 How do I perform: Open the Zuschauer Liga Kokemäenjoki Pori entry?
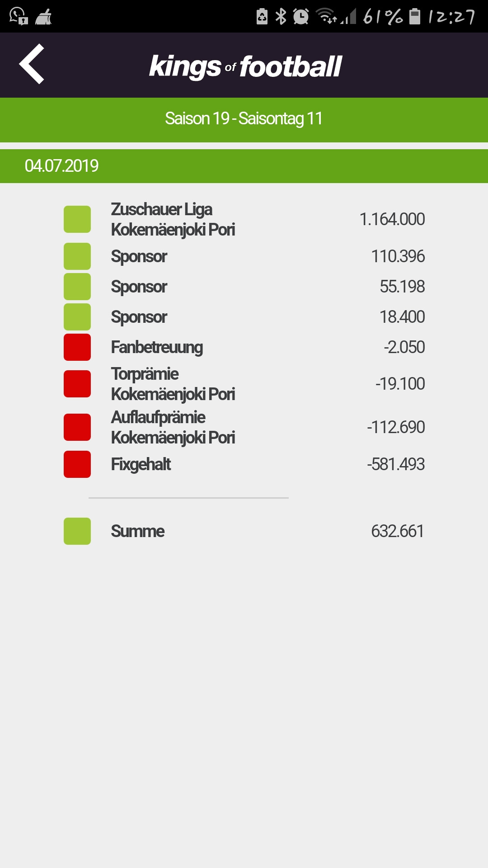point(244,219)
